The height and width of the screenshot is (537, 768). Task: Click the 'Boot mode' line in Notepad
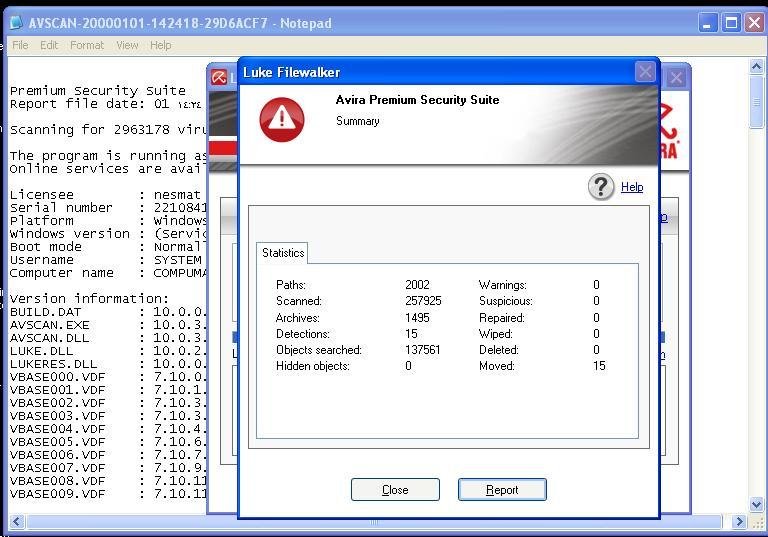coord(108,246)
